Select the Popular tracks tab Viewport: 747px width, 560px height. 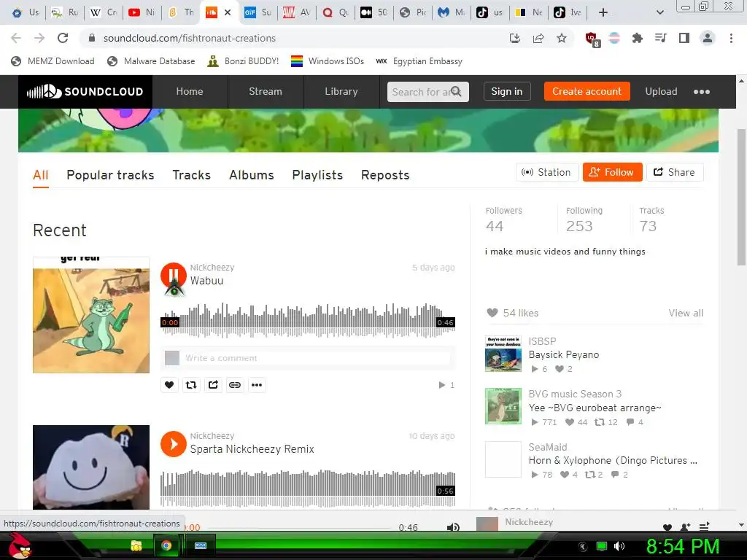click(110, 175)
